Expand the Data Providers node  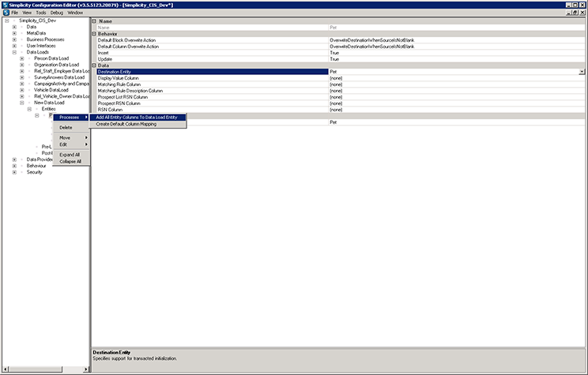pos(14,159)
